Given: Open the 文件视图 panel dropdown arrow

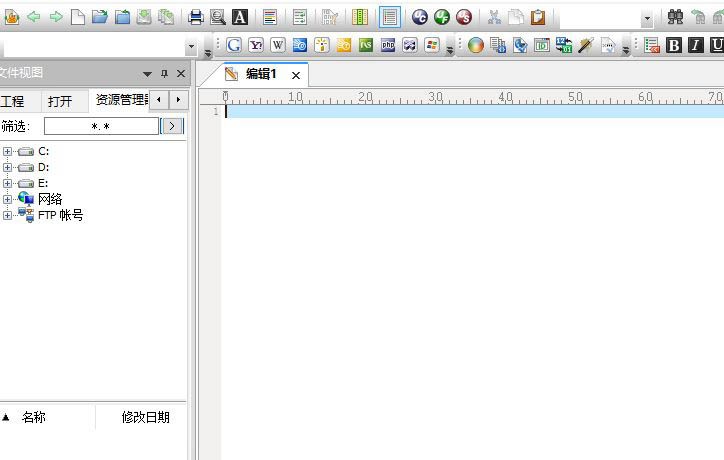Looking at the screenshot, I should (148, 73).
